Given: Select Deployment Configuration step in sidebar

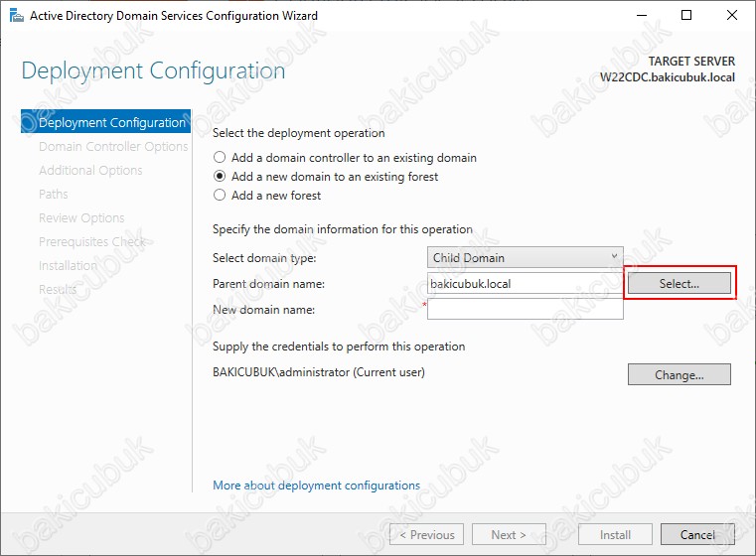Looking at the screenshot, I should (105, 122).
